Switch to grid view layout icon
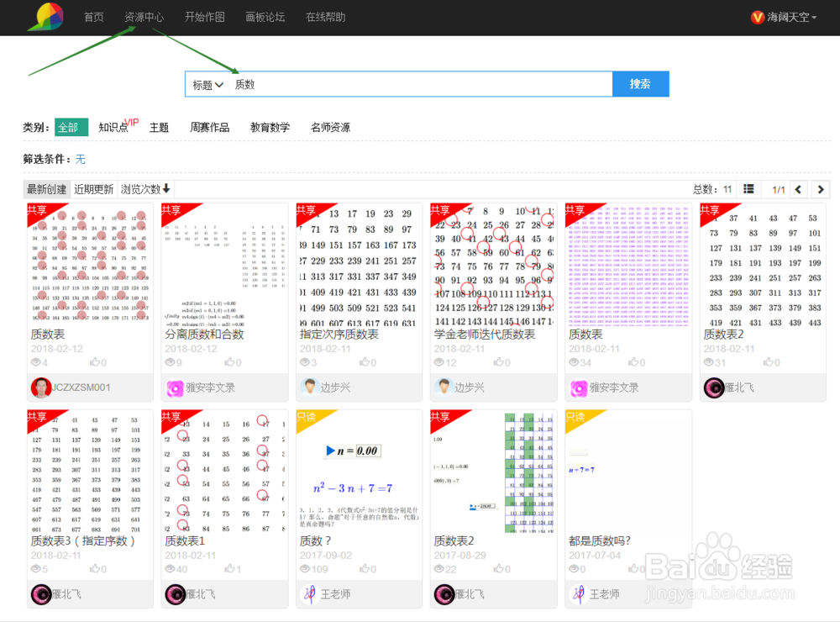This screenshot has width=840, height=622. (x=747, y=189)
